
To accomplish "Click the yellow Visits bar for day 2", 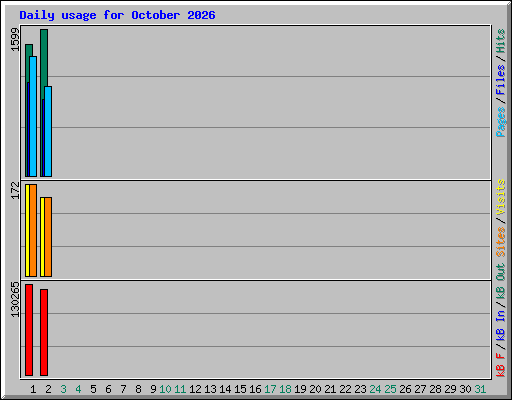I will click(42, 237).
